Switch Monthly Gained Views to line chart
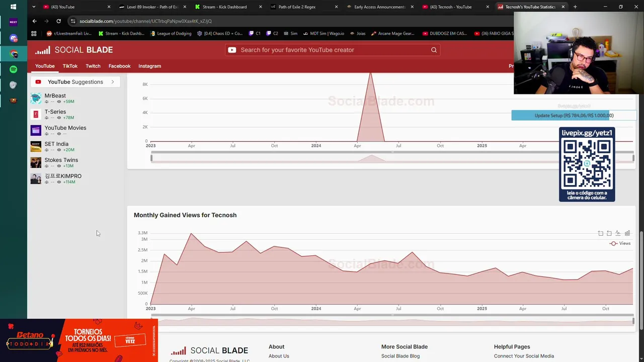Image resolution: width=644 pixels, height=362 pixels. click(618, 233)
